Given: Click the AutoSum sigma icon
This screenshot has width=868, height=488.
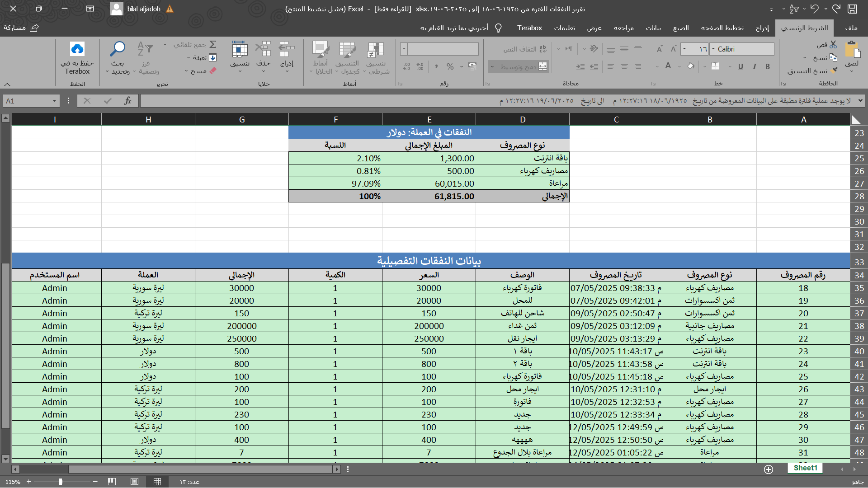Looking at the screenshot, I should coord(213,44).
